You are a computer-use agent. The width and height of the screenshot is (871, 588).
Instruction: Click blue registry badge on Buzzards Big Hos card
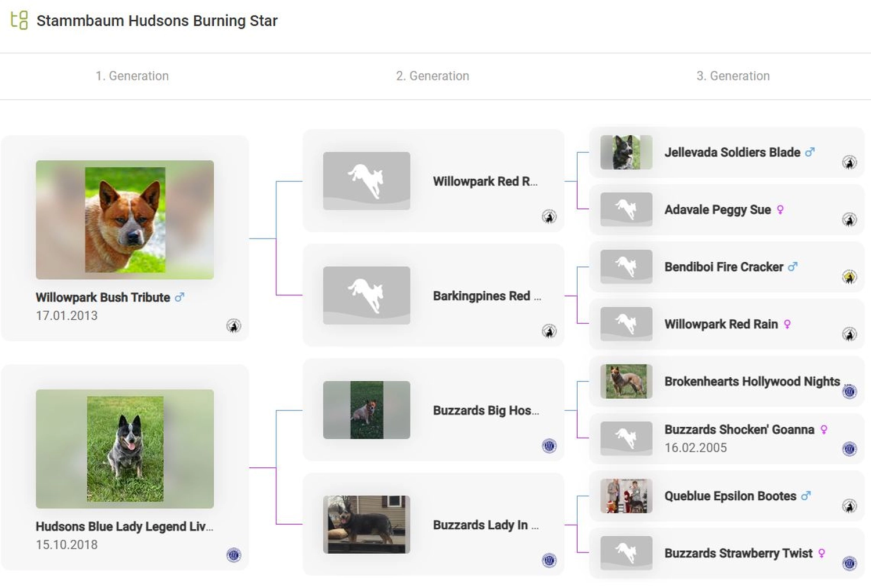point(549,446)
